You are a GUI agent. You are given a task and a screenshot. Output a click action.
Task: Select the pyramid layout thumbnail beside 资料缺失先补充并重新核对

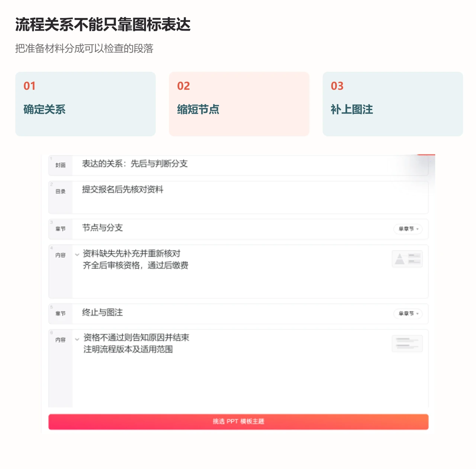pos(407,259)
